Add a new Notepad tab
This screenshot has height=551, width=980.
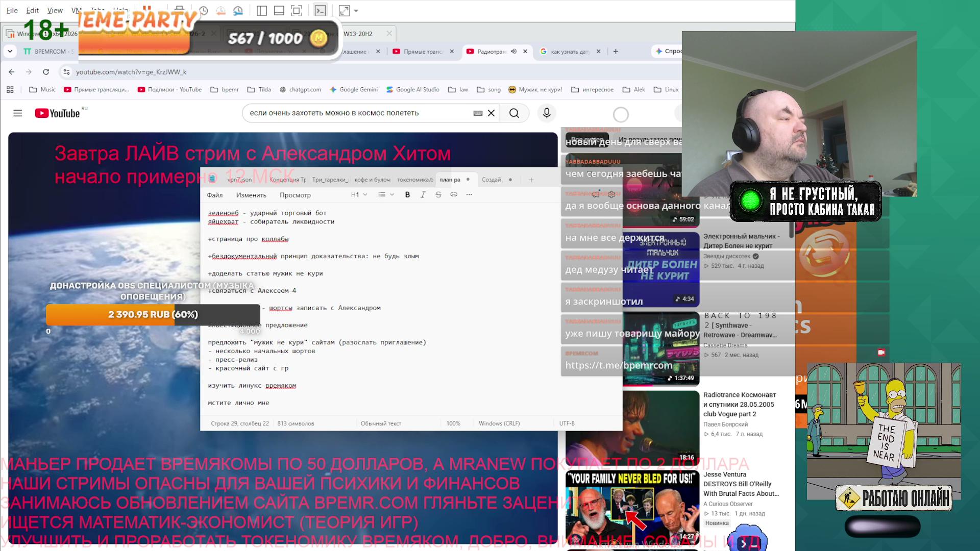coord(531,180)
